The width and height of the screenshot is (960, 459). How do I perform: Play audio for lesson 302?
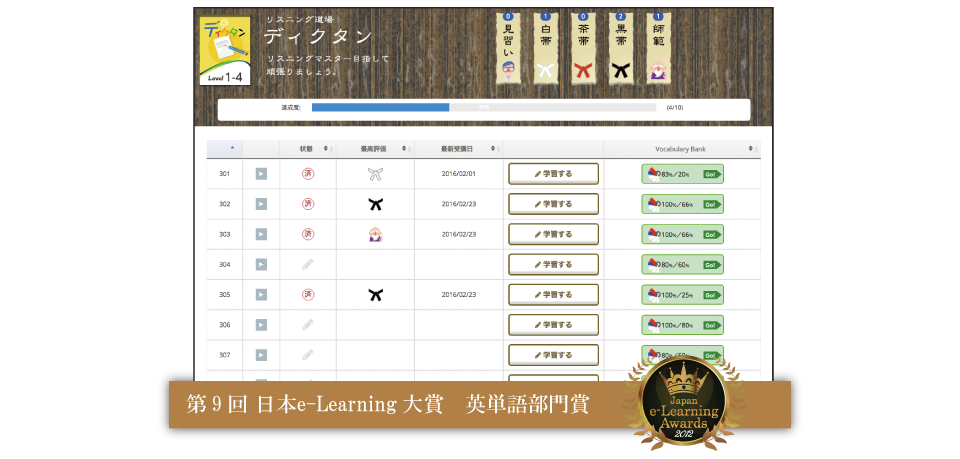[x=261, y=204]
